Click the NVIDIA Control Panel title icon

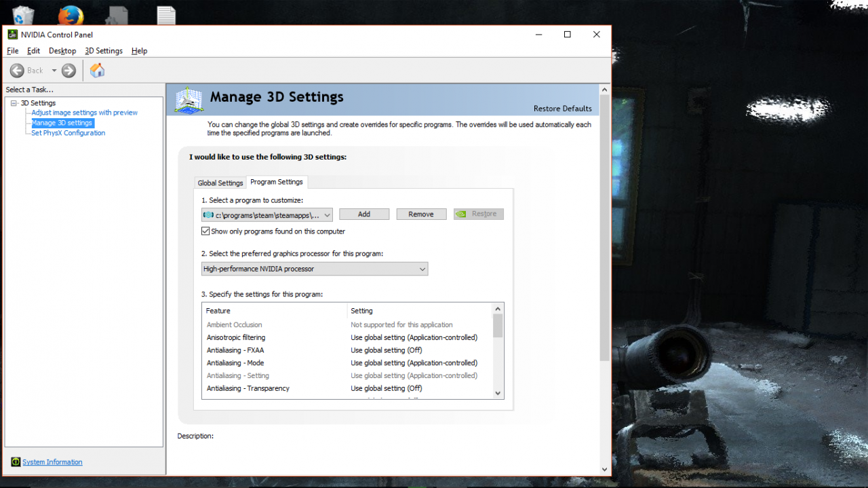(13, 35)
